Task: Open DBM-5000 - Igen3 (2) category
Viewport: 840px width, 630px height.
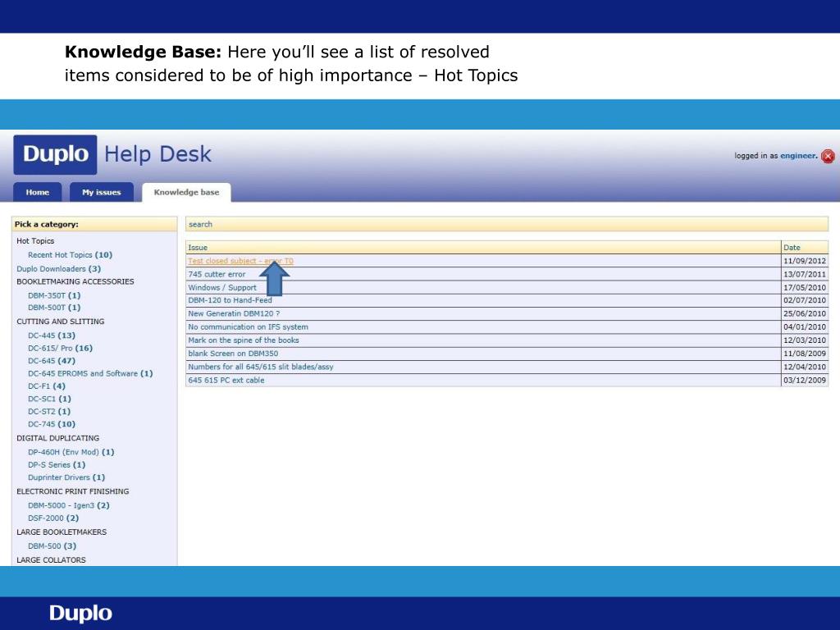Action: tap(69, 505)
